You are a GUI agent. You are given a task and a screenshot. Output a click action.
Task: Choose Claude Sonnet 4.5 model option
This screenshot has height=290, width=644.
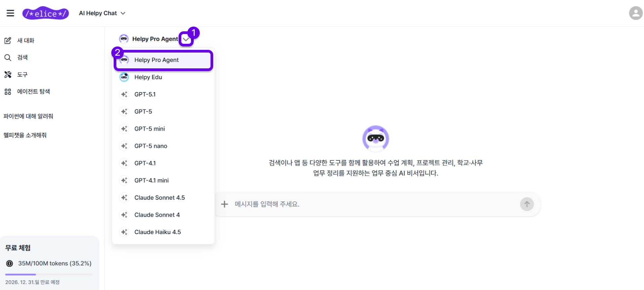point(159,198)
